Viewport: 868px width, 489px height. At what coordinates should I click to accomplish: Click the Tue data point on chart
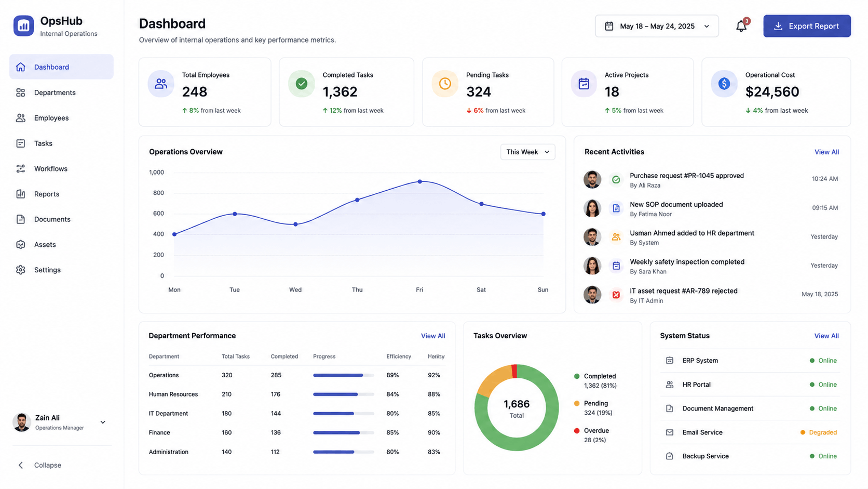point(235,214)
